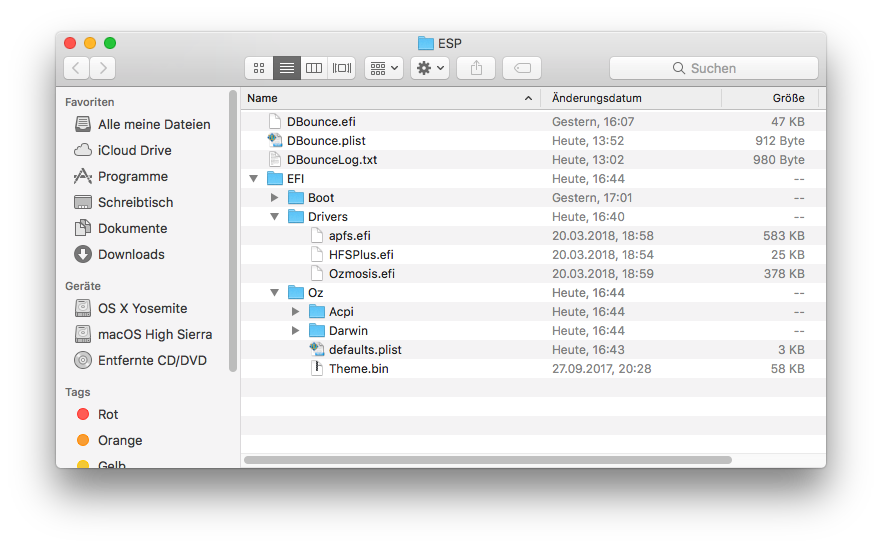This screenshot has height=548, width=882.
Task: Expand the Acpi folder
Action: [295, 312]
